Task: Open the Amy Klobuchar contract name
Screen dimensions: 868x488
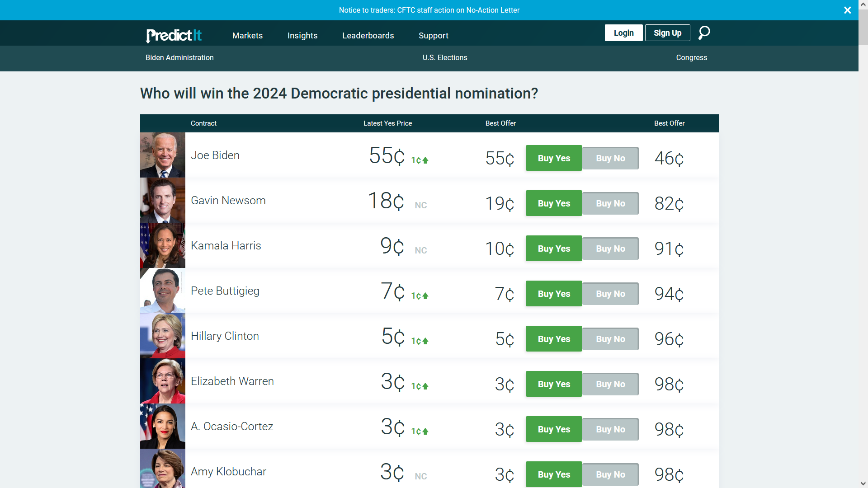Action: click(x=228, y=472)
